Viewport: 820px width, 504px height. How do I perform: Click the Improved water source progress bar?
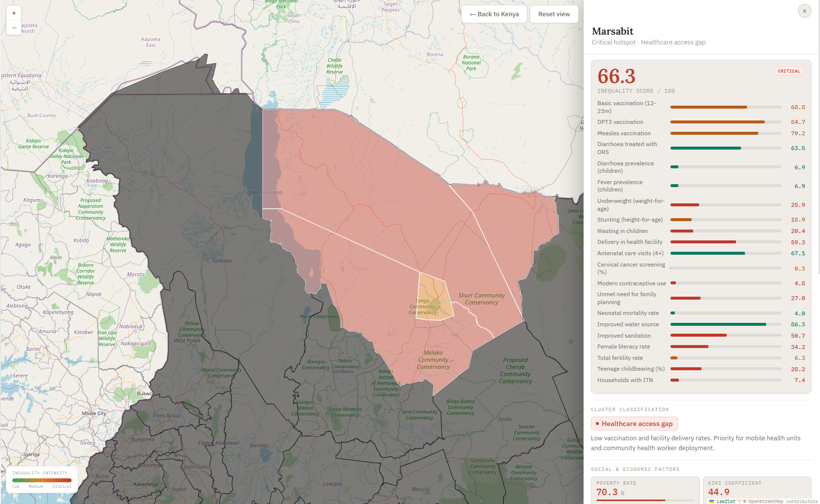coord(726,324)
